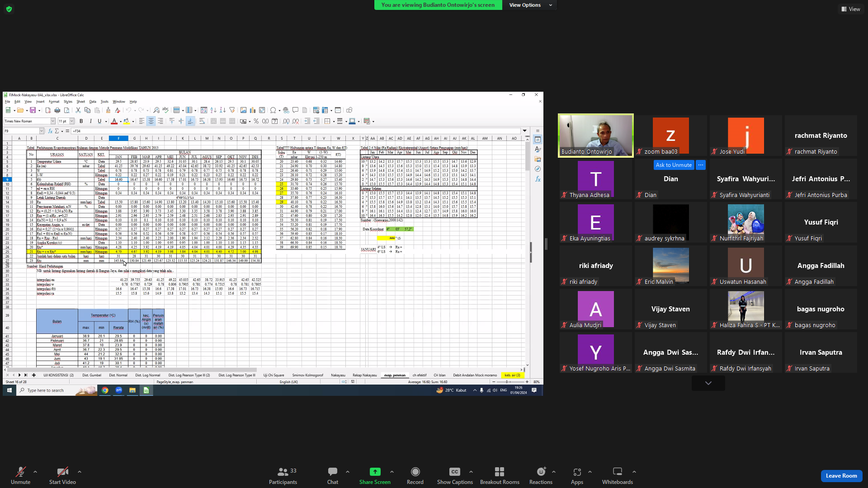Click the Sort Descending icon in Calc
This screenshot has height=488, width=868.
[x=222, y=110]
